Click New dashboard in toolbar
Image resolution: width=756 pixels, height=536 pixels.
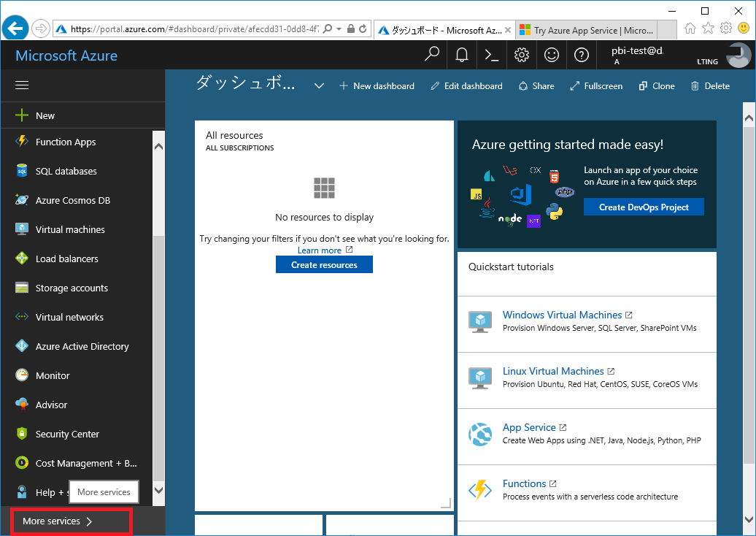[377, 86]
